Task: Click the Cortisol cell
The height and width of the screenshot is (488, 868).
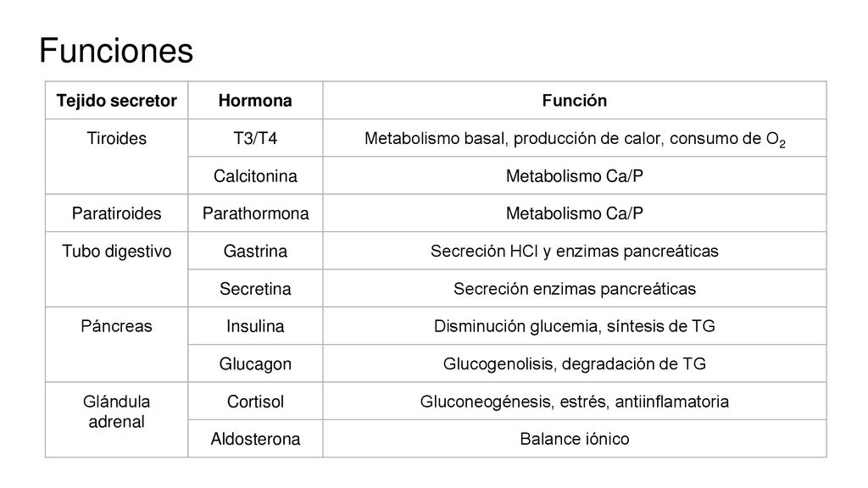Action: tap(255, 401)
